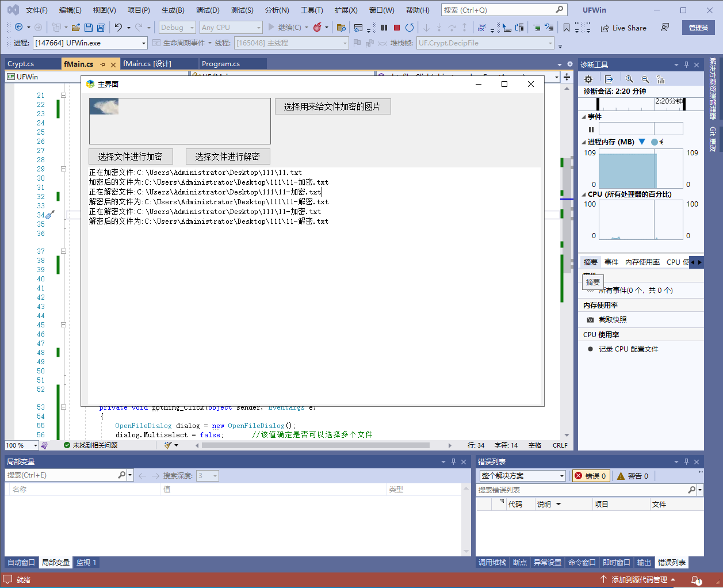
Task: Click the Find in Files folder icon
Action: [341, 27]
